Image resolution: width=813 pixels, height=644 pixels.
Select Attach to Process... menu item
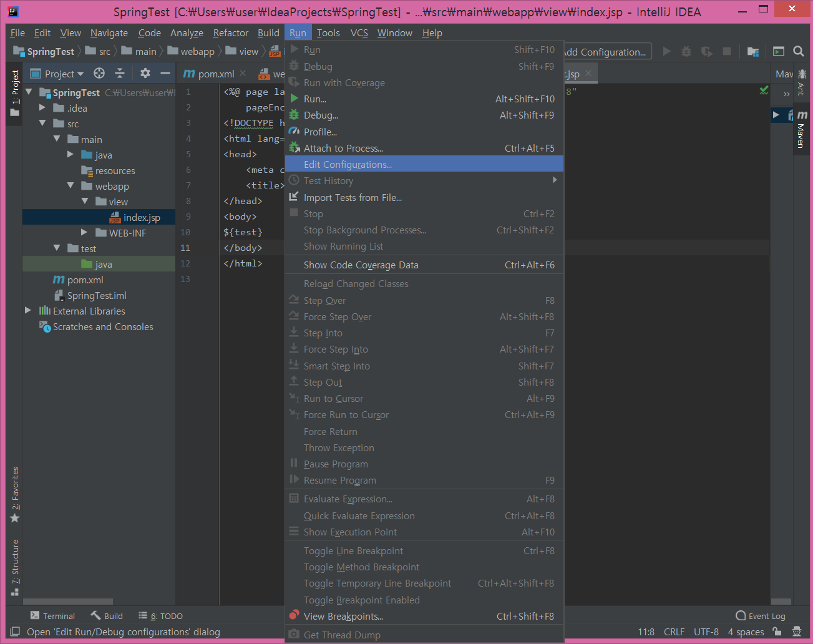tap(424, 148)
